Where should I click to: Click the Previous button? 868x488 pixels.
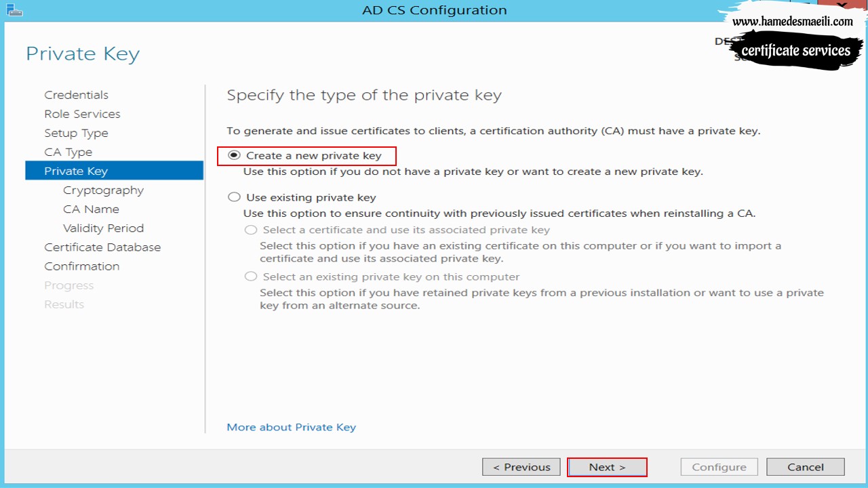pos(521,467)
